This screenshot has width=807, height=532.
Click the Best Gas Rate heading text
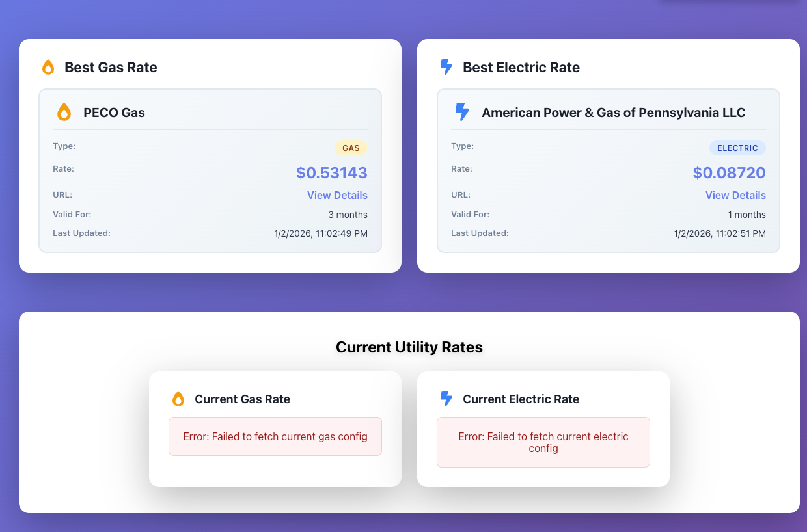pyautogui.click(x=111, y=67)
